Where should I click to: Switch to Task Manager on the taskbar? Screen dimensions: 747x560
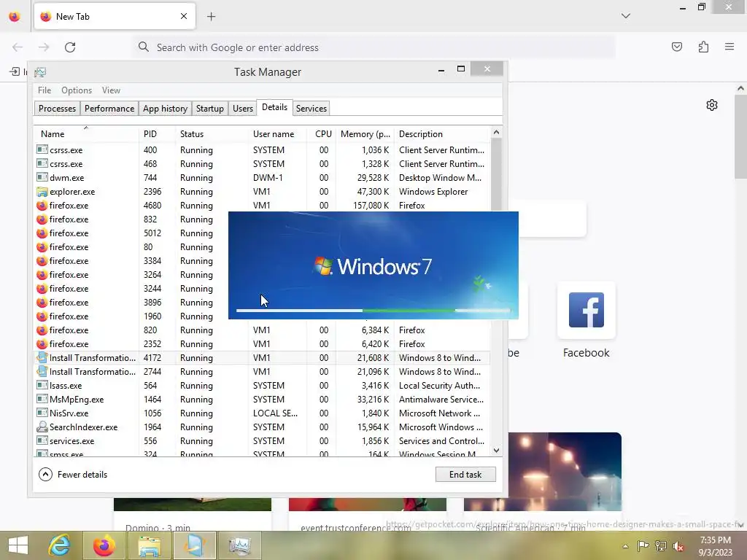[239, 545]
